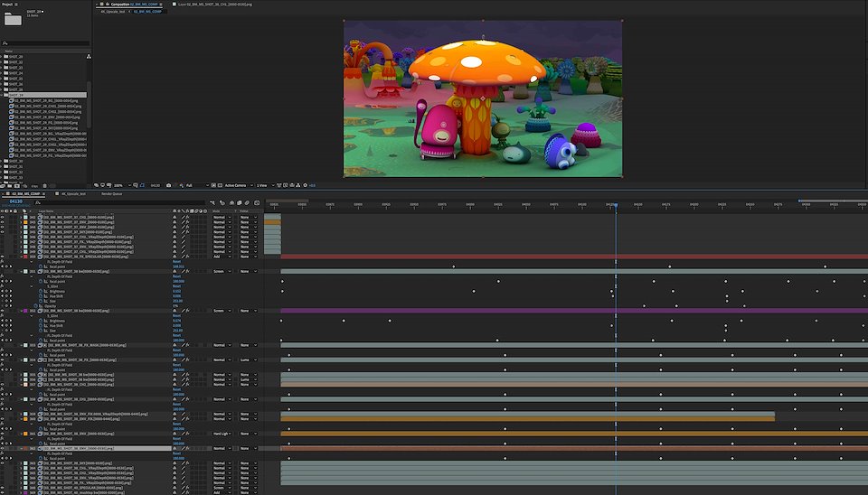Toggle Opacity stopwatch on layer 351
Image resolution: width=868 pixels, height=495 pixels.
pyautogui.click(x=35, y=306)
